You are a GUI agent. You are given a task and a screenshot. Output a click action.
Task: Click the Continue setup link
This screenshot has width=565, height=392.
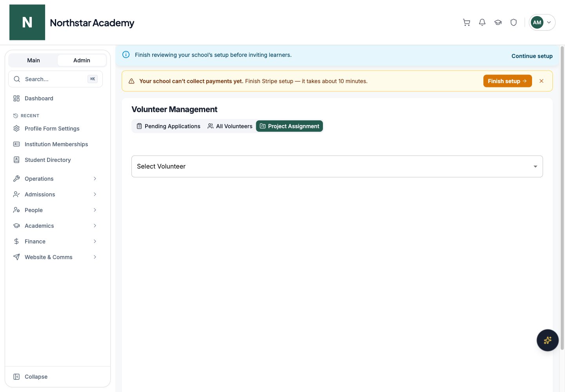pyautogui.click(x=532, y=56)
